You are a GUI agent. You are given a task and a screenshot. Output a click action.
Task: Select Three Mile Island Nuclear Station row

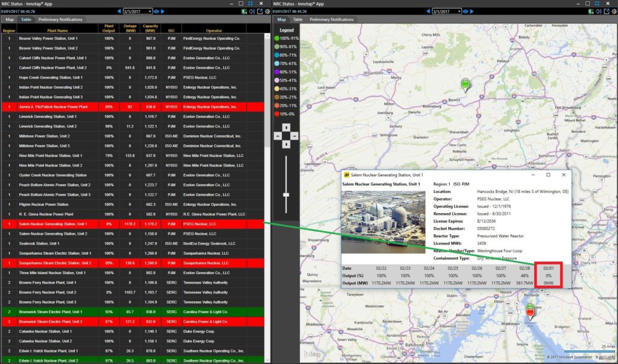click(x=132, y=273)
